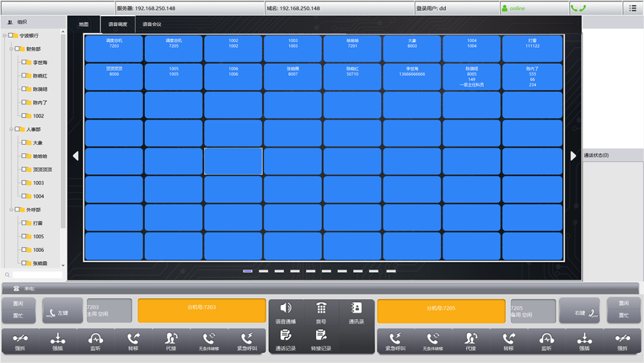This screenshot has width=644, height=363.
Task: Open the 拨号 dial pad
Action: pos(321,308)
